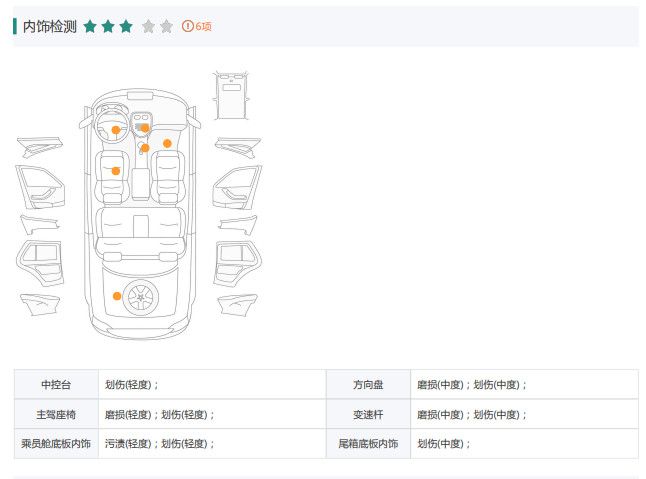Click the orange marker on the front passenger floor

[x=168, y=143]
